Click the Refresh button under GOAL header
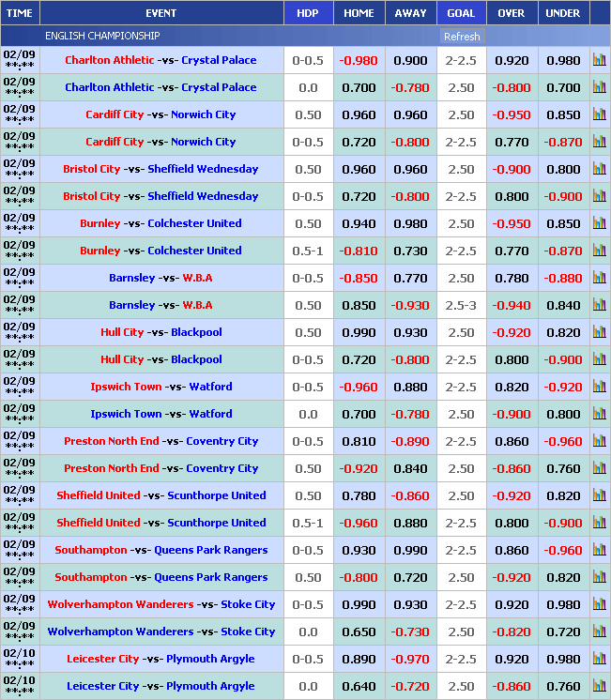This screenshot has height=700, width=611. point(461,37)
